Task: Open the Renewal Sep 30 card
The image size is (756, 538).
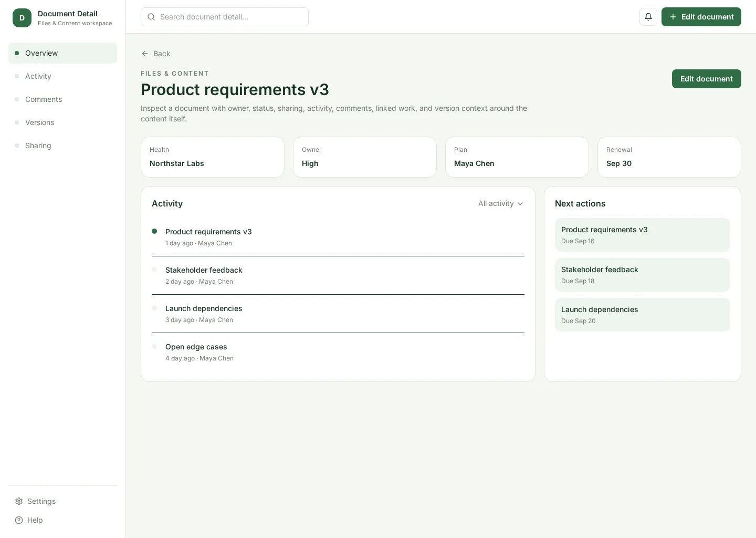Action: click(x=669, y=157)
